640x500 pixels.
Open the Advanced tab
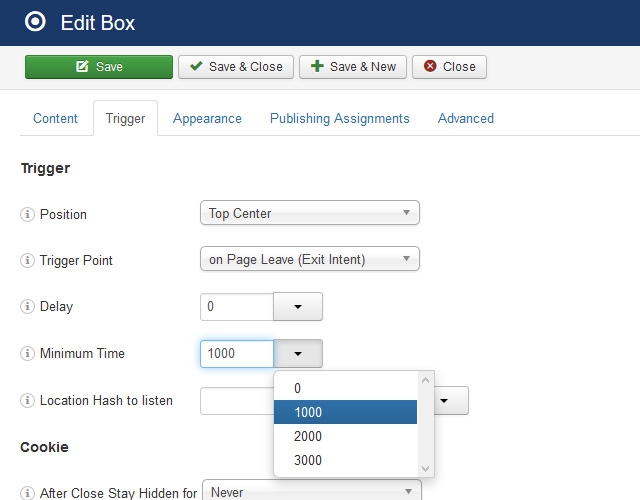[x=466, y=118]
